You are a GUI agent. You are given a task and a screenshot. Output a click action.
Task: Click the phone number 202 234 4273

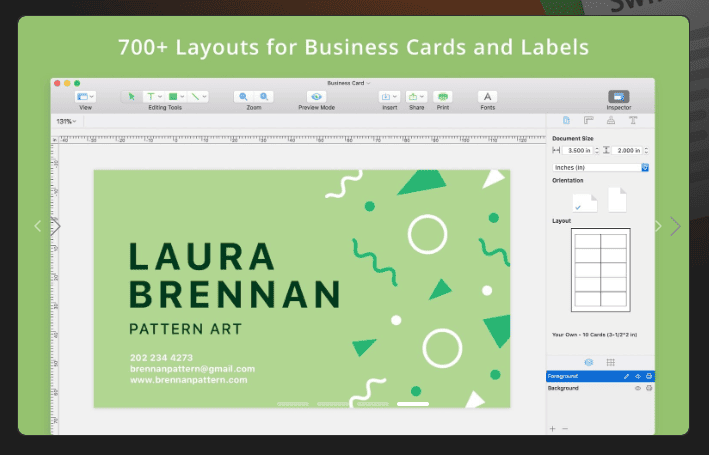(x=161, y=358)
